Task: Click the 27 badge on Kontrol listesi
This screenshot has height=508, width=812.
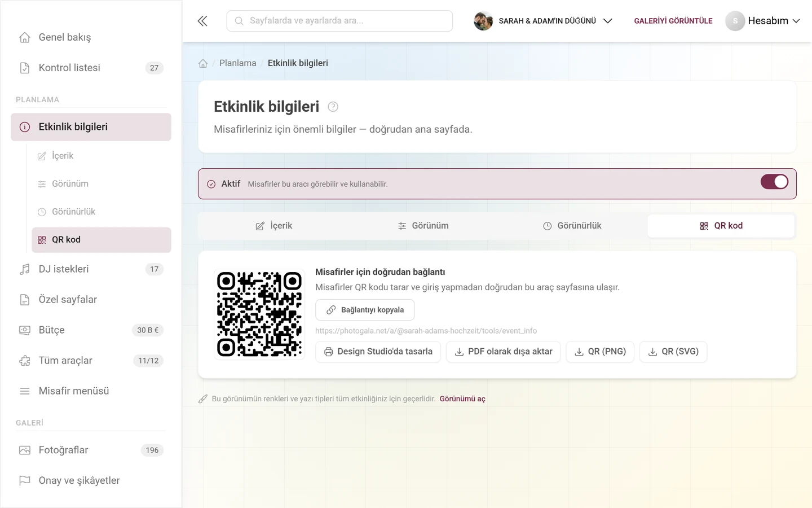Action: [x=155, y=68]
